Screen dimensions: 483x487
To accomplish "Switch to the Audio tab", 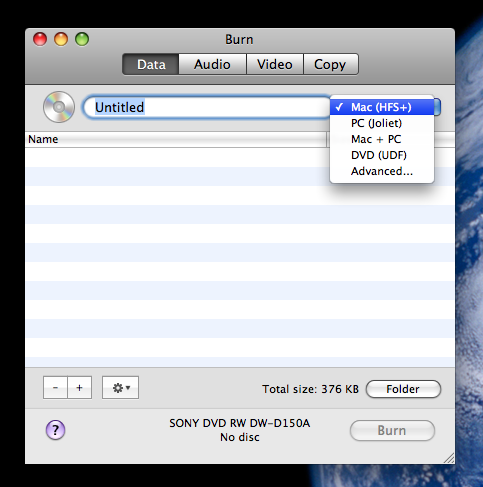I will click(212, 64).
